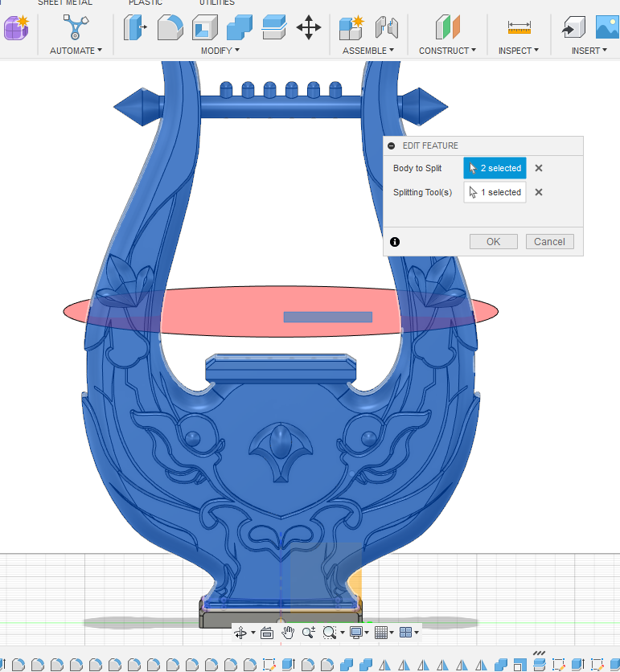Viewport: 620px width, 672px height.
Task: Confirm the split with OK
Action: pyautogui.click(x=494, y=242)
